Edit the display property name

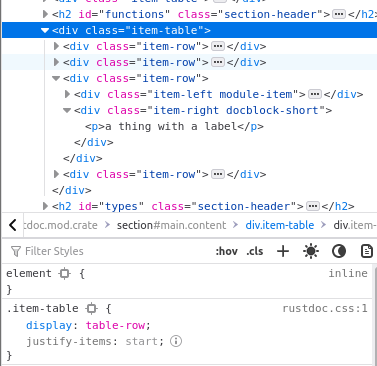49,325
